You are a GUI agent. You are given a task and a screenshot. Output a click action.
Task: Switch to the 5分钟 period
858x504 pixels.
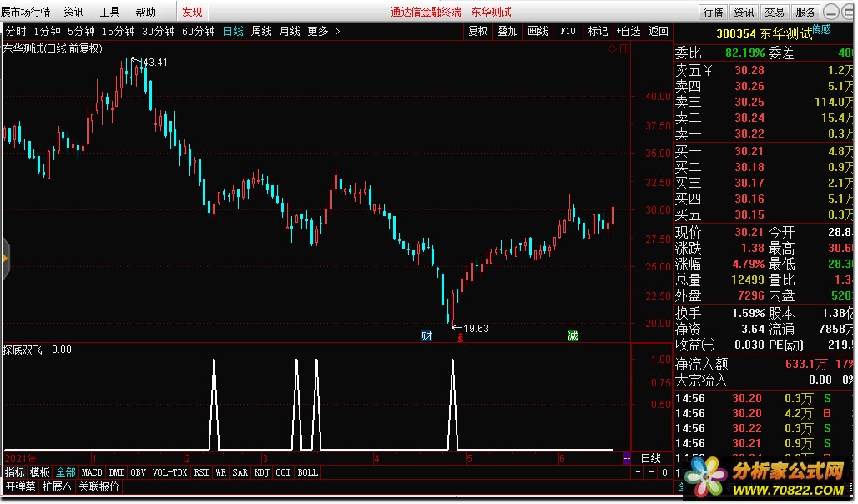(x=81, y=31)
